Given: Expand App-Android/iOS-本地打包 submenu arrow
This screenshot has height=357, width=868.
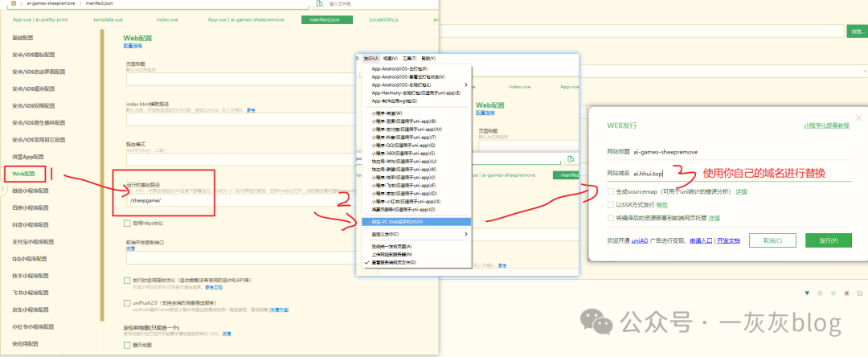Looking at the screenshot, I should tap(465, 84).
